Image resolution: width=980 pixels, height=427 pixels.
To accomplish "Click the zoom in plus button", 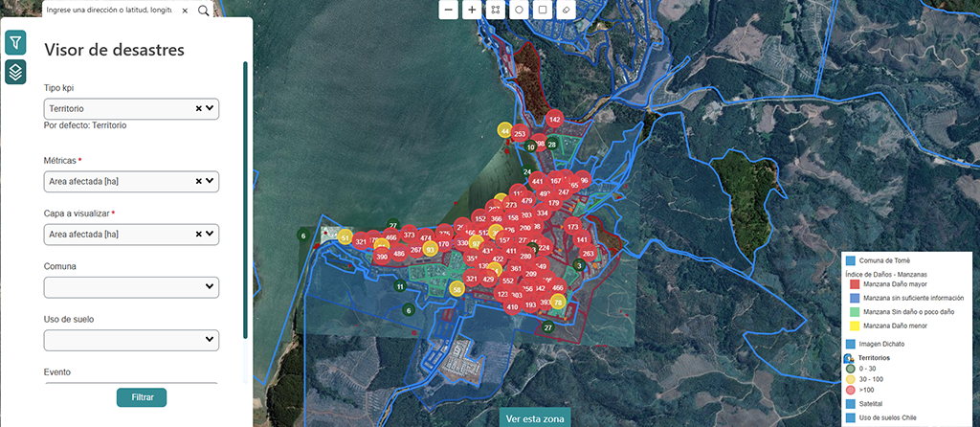I will pyautogui.click(x=472, y=10).
